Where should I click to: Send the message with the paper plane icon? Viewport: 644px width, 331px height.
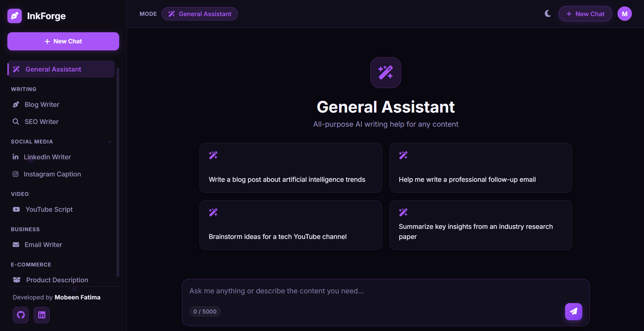(573, 312)
